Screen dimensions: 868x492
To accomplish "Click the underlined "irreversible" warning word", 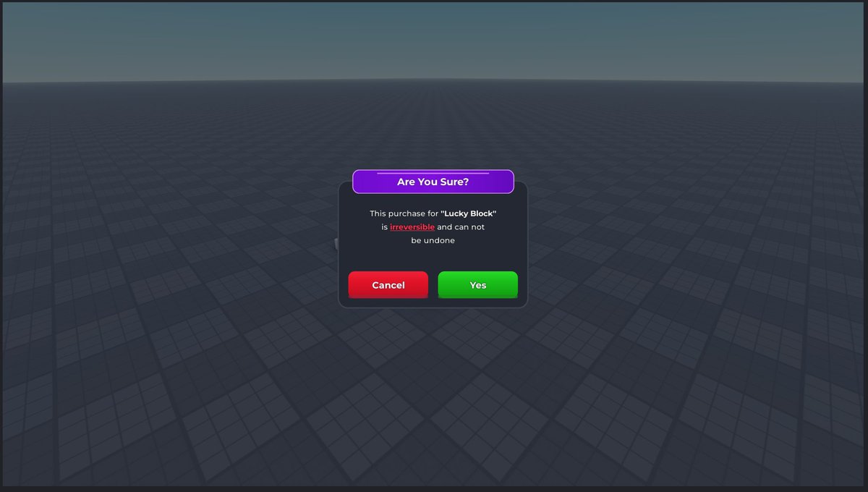I will [x=412, y=227].
